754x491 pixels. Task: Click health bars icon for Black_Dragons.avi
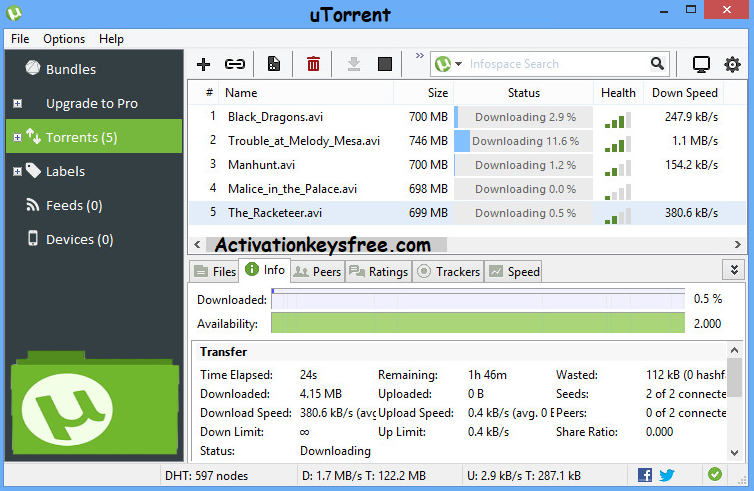point(618,120)
